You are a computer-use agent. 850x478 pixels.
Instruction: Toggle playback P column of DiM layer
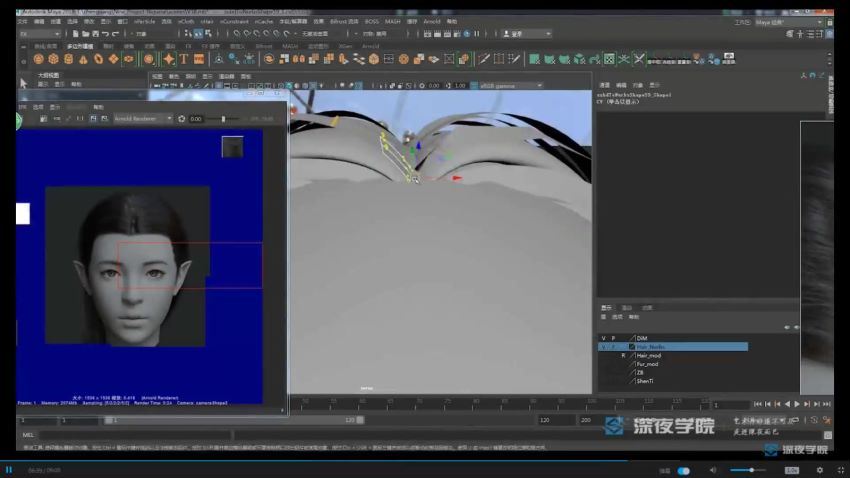614,338
